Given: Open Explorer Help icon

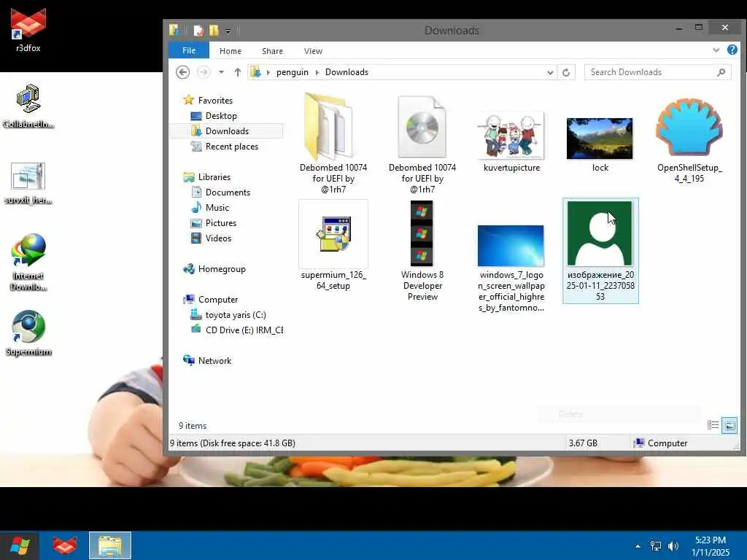Looking at the screenshot, I should (732, 50).
